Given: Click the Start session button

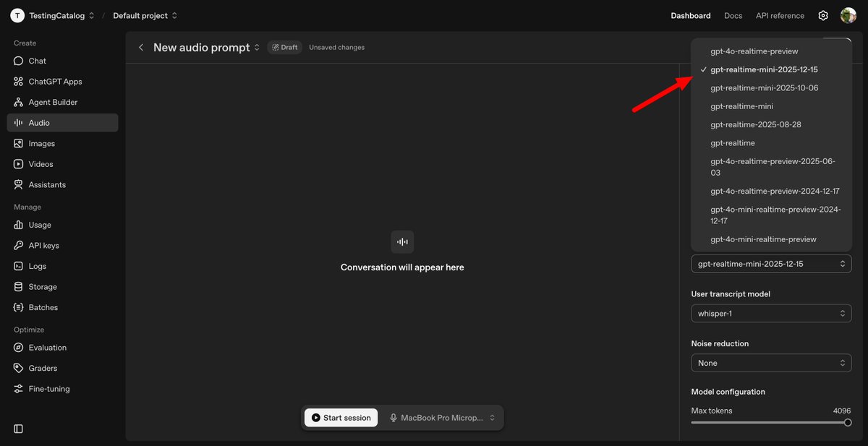Looking at the screenshot, I should 341,418.
